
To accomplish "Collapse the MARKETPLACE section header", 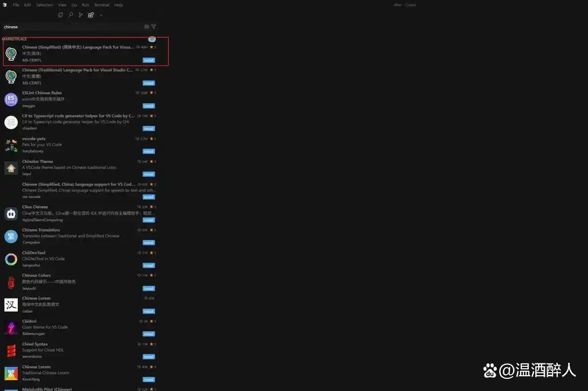I will coord(15,39).
